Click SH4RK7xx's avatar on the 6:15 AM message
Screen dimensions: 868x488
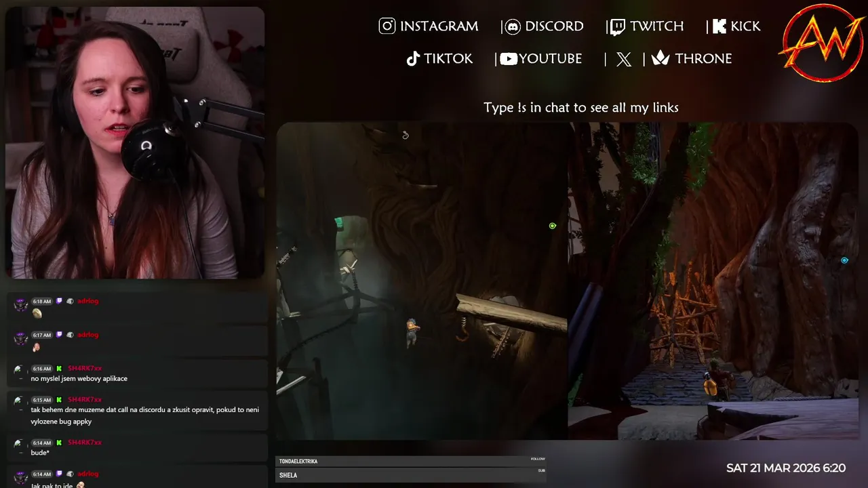(x=21, y=402)
